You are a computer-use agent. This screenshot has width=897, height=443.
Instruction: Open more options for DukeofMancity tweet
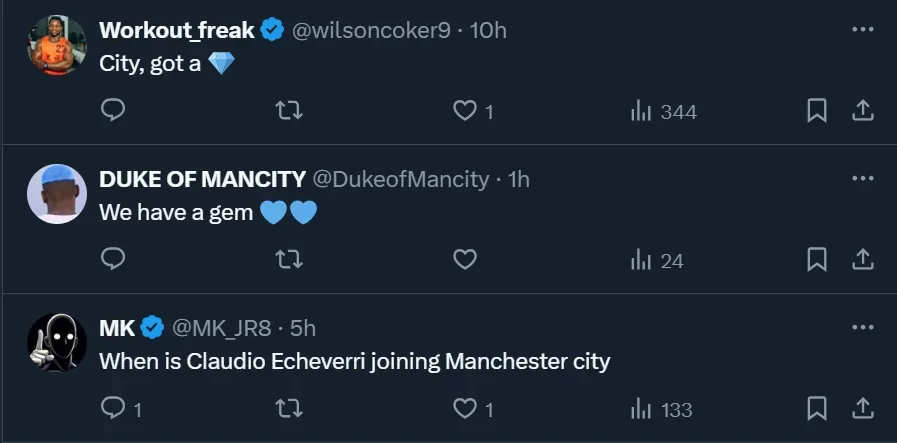[x=862, y=179]
